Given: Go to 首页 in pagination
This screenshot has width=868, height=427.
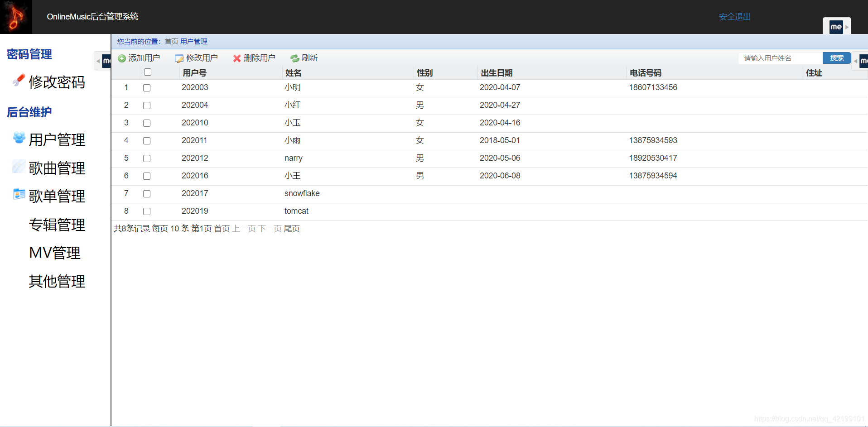Looking at the screenshot, I should pyautogui.click(x=222, y=228).
